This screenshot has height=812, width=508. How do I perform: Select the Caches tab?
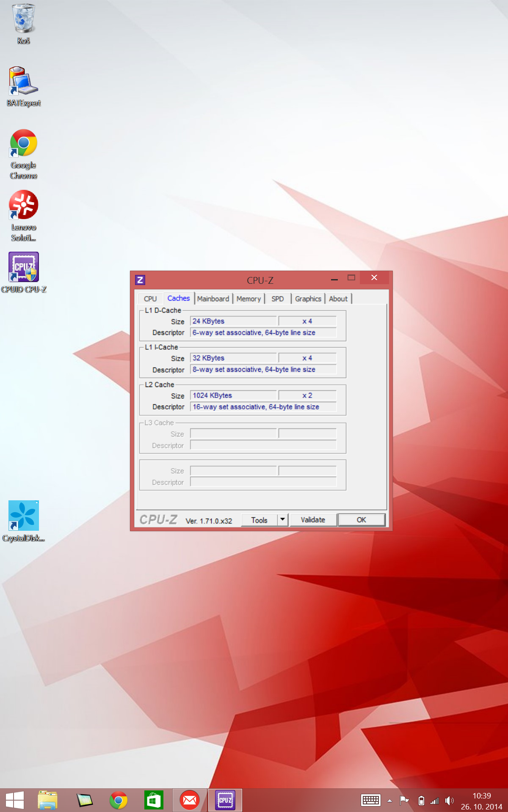[x=179, y=298]
